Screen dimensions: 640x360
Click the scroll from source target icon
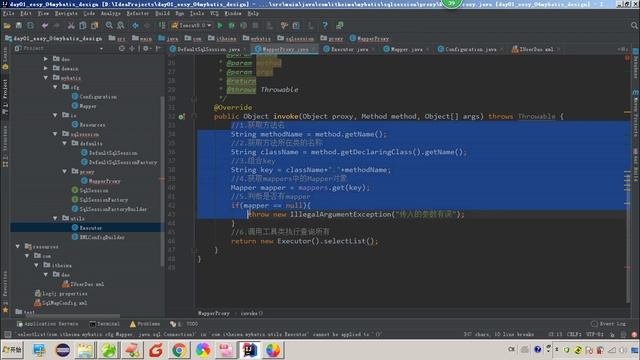(122, 49)
